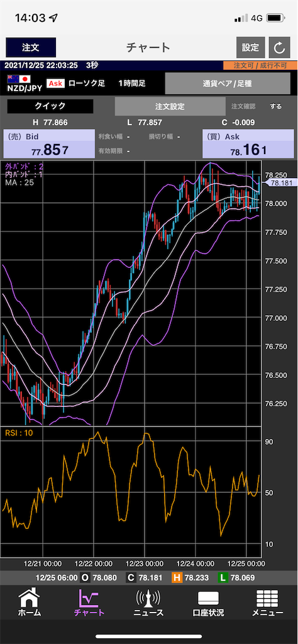Tap the location arrow beside 14:03
Image resolution: width=298 pixels, height=644 pixels.
(x=53, y=18)
